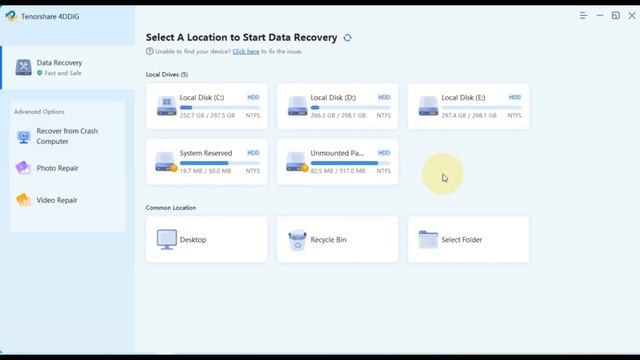
Task: Click the 'Local Disk (C:)' label
Action: coord(202,98)
